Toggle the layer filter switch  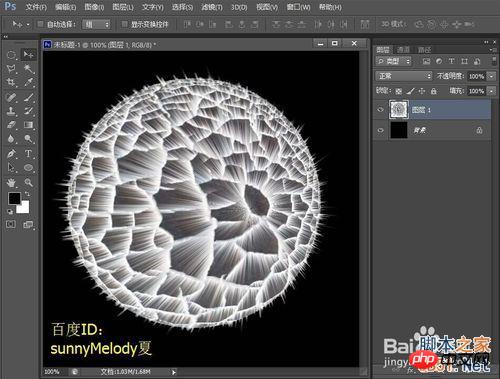point(494,61)
